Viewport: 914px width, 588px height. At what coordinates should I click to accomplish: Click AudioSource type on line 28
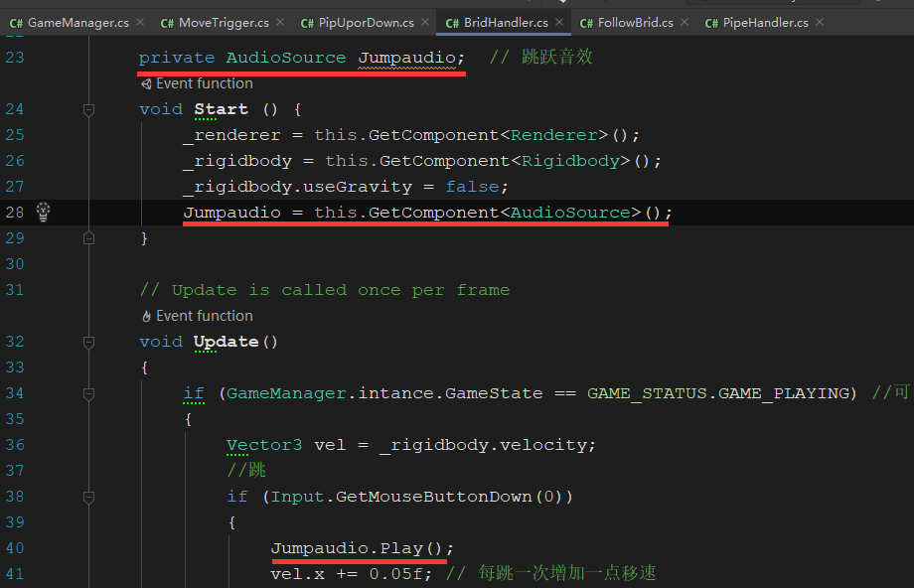tap(570, 213)
